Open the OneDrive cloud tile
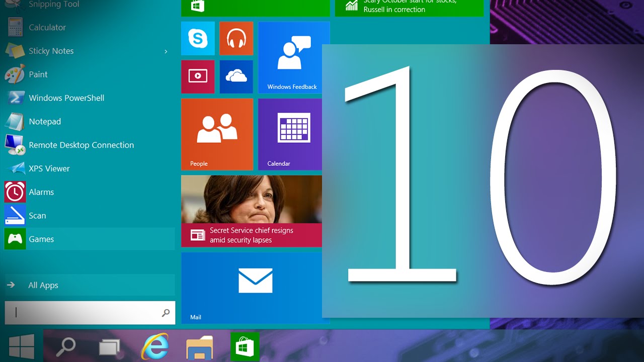The width and height of the screenshot is (644, 362). point(236,76)
